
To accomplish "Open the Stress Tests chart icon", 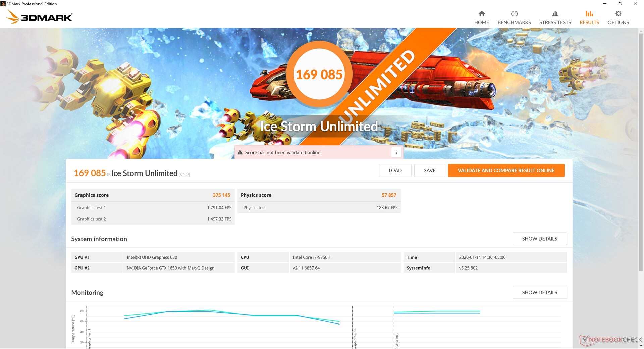I will pyautogui.click(x=555, y=13).
